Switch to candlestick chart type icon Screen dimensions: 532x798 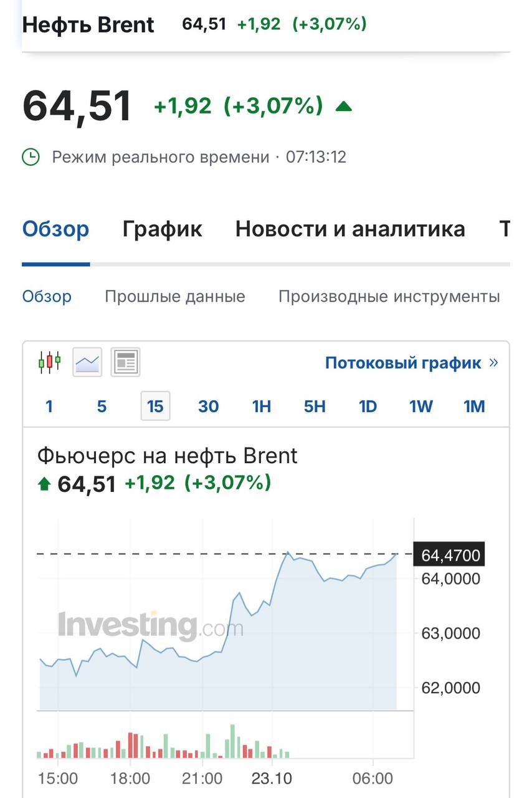click(x=50, y=362)
